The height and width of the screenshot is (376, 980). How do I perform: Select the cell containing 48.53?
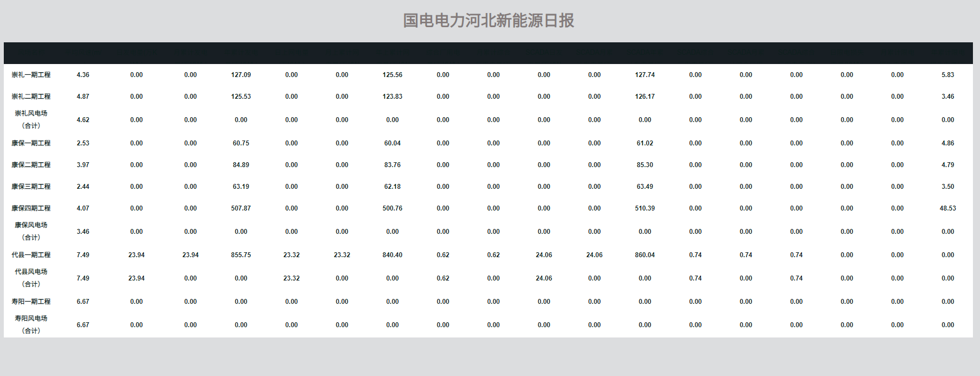[x=947, y=208]
